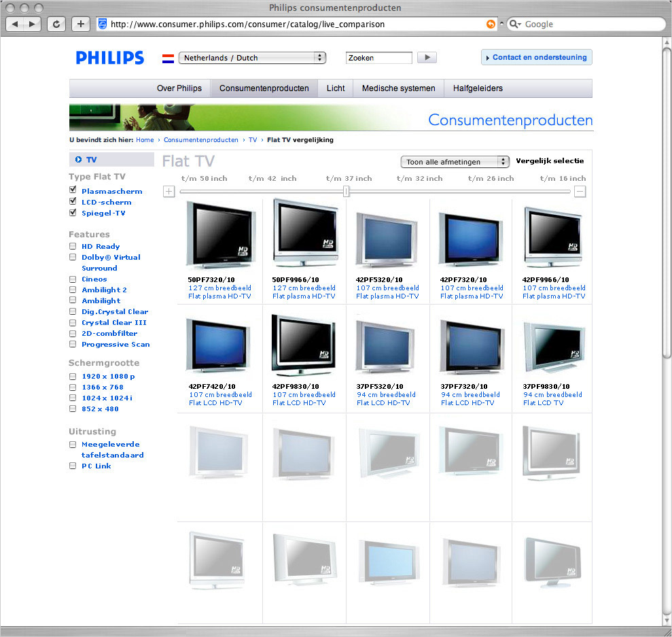Image resolution: width=672 pixels, height=637 pixels.
Task: Tick the 852 x 480 checkbox
Action: [x=73, y=409]
